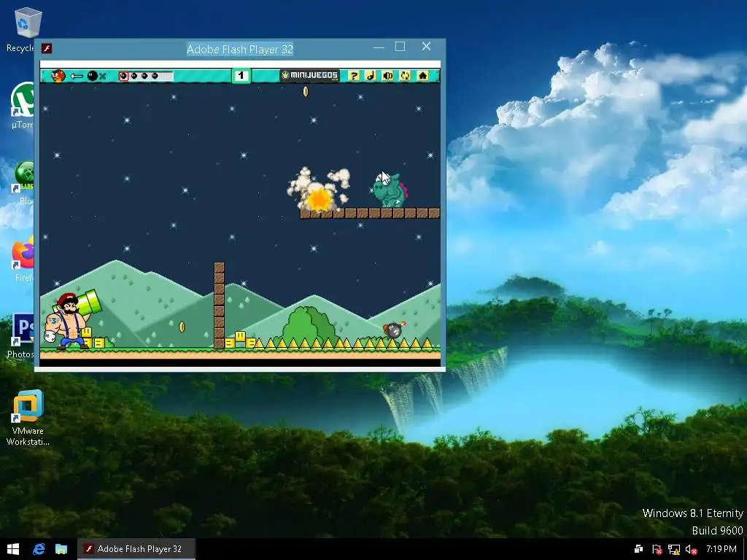The width and height of the screenshot is (747, 560).
Task: Select the Photoshop desktop shortcut
Action: coord(21,335)
